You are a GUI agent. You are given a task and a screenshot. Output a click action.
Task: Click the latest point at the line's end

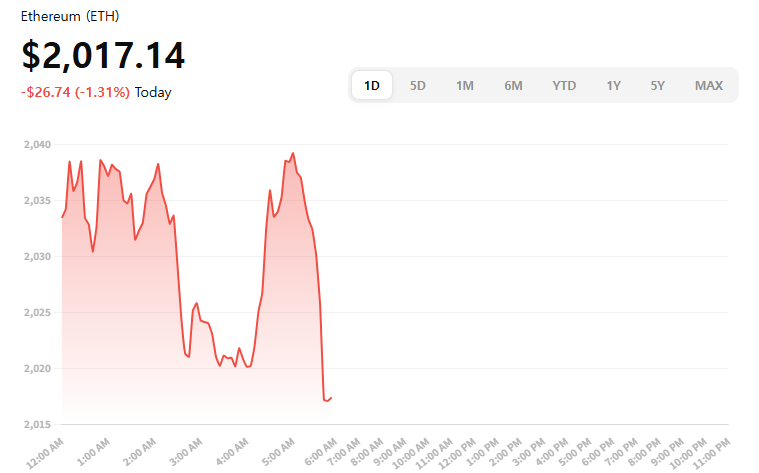pos(331,398)
